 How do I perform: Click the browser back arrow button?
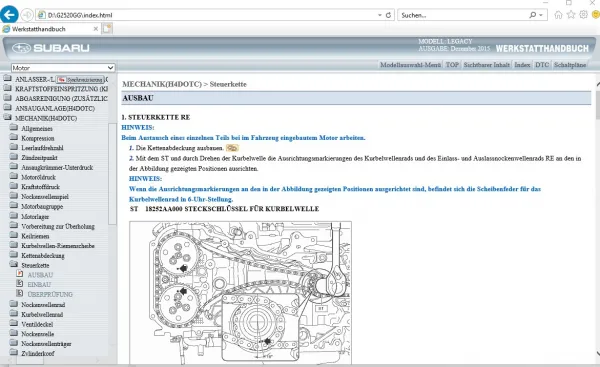point(9,15)
